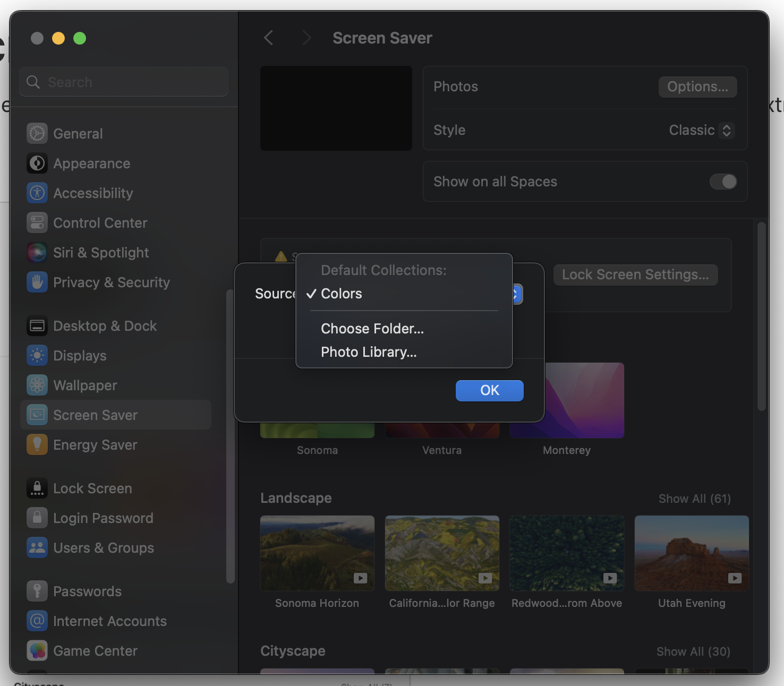Select the Privacy & Security hand icon

[37, 282]
